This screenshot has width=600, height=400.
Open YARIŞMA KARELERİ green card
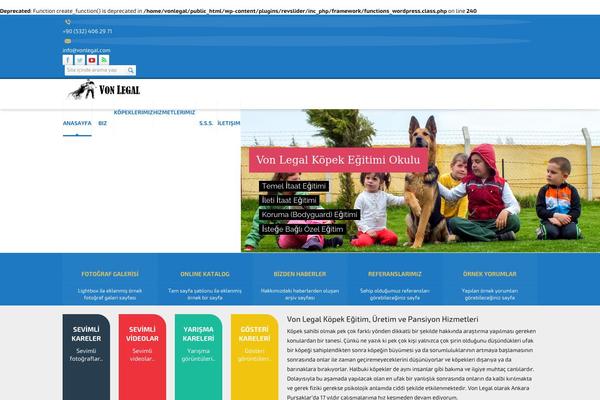198,357
